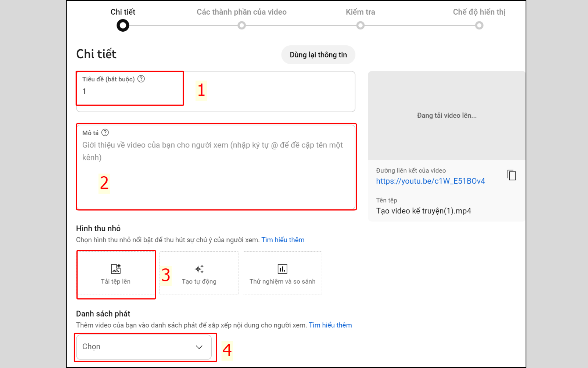Click the upload image icon in Tải tệp lên
The height and width of the screenshot is (368, 588).
click(x=116, y=269)
